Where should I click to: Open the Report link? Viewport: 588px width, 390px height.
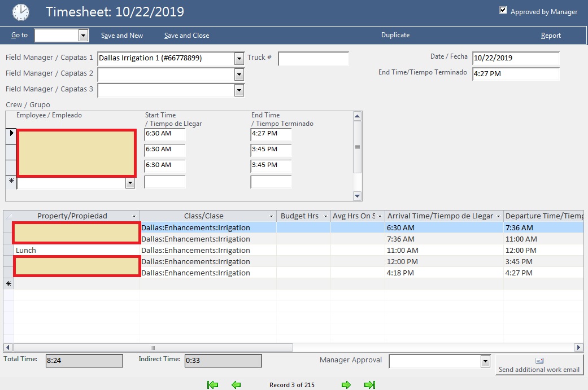coord(551,36)
